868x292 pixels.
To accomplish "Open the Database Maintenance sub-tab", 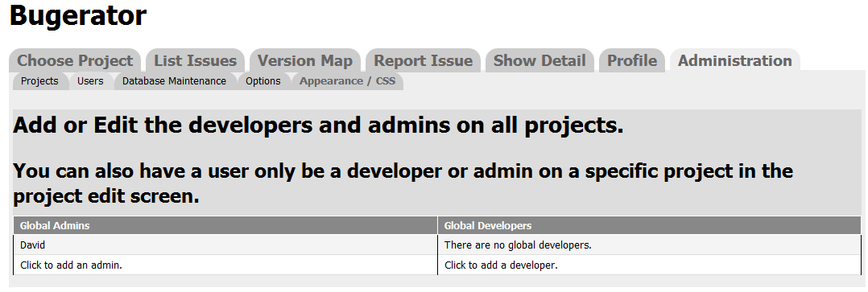I will point(175,80).
